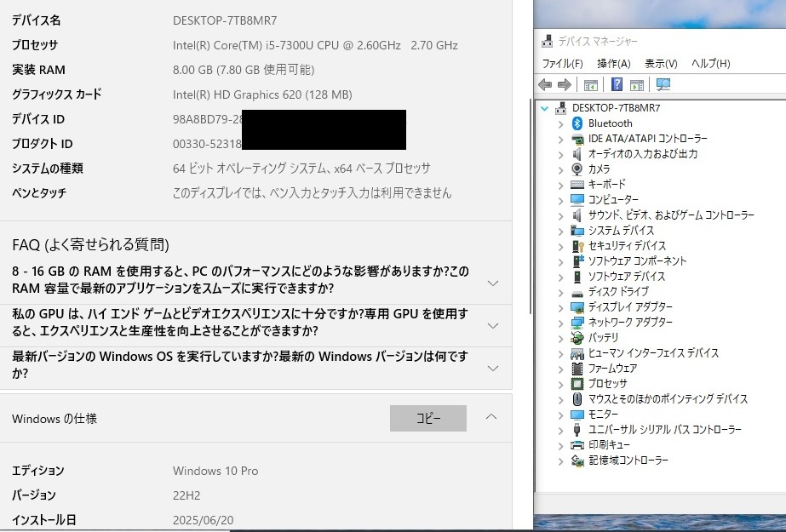Expand the モニター node

pos(561,415)
